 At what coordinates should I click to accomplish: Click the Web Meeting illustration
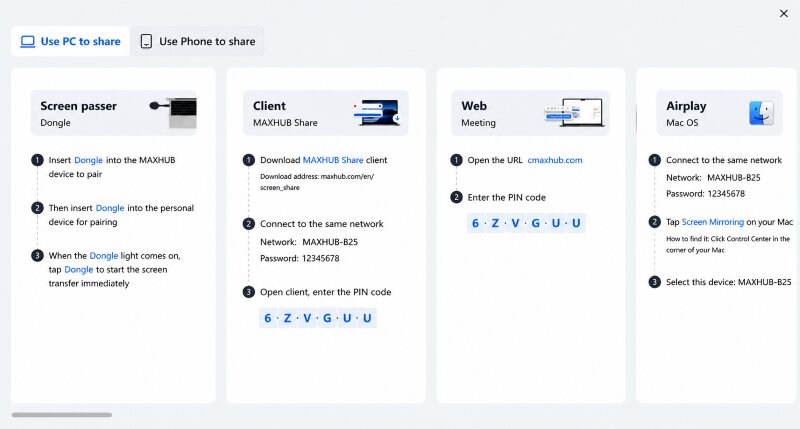point(574,112)
